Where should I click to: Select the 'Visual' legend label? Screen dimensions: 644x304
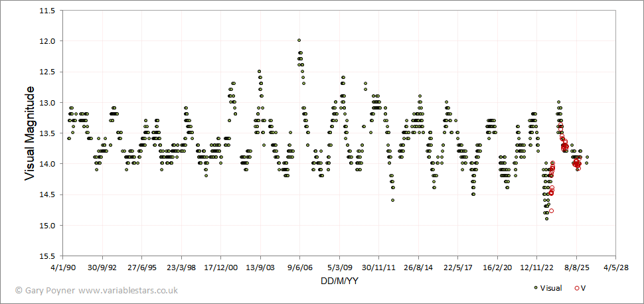coord(551,288)
